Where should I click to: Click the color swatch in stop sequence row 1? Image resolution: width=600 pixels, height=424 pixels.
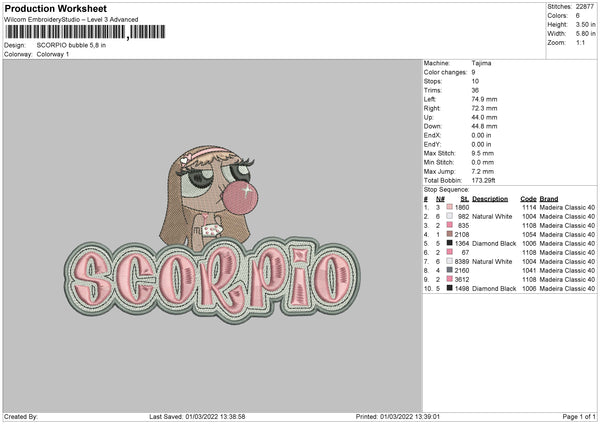[450, 207]
